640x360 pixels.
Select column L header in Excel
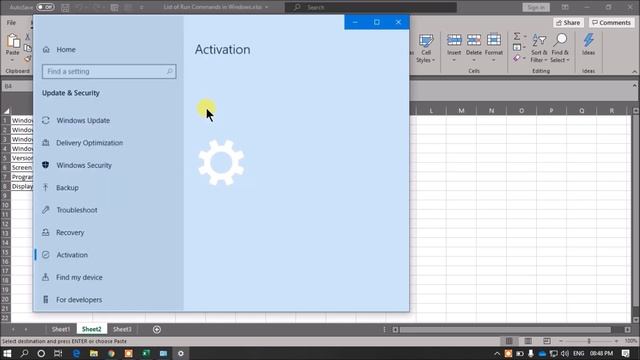(x=431, y=111)
